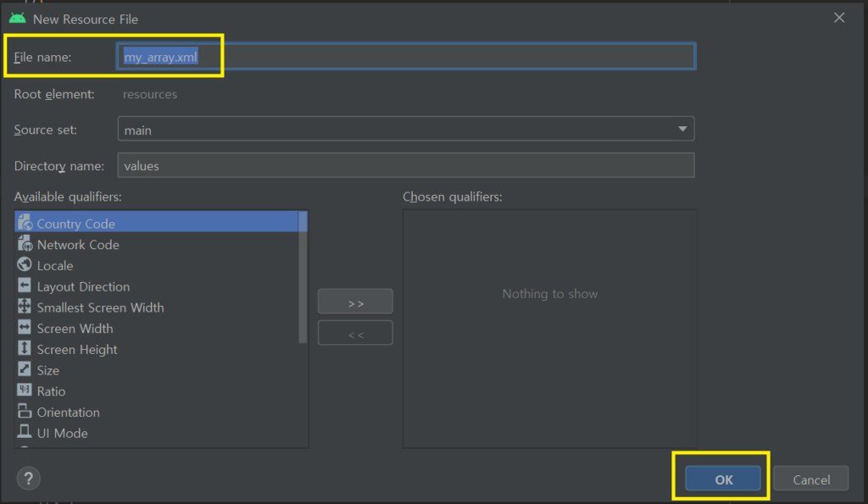The image size is (868, 504).
Task: Select Screen Width in qualifiers list
Action: point(75,329)
